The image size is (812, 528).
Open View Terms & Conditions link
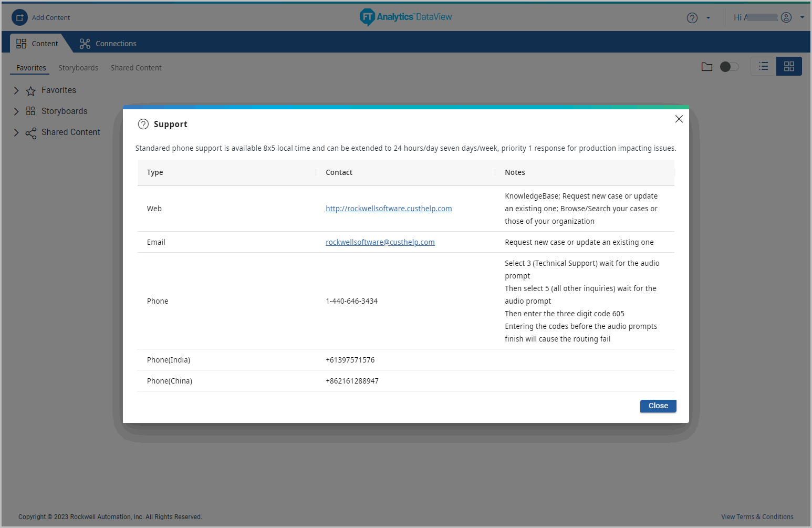point(757,517)
